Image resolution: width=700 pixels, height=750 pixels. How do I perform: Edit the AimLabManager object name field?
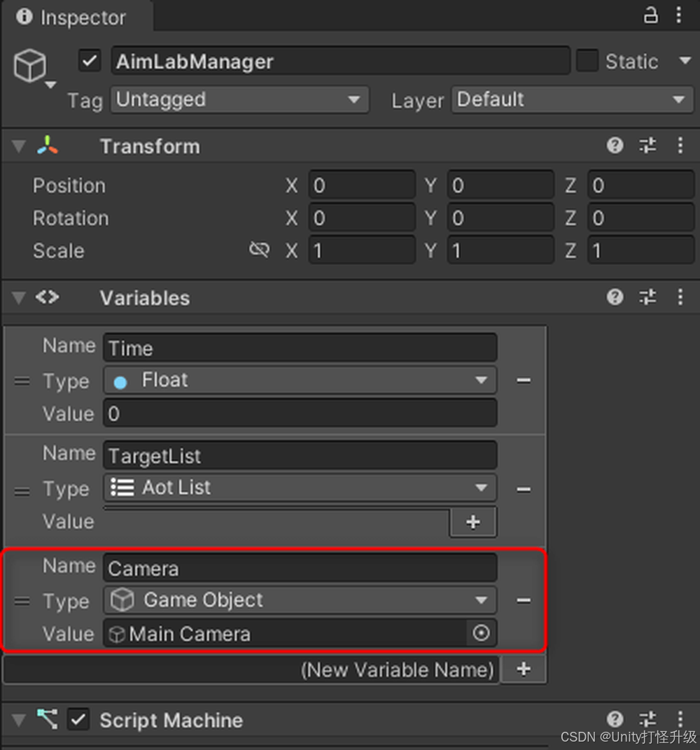coord(340,61)
